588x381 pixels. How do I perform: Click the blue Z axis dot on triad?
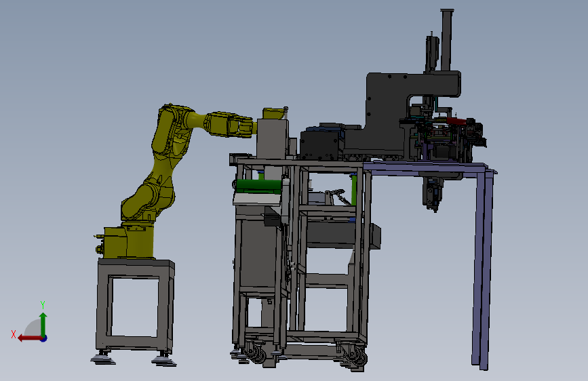(x=44, y=338)
